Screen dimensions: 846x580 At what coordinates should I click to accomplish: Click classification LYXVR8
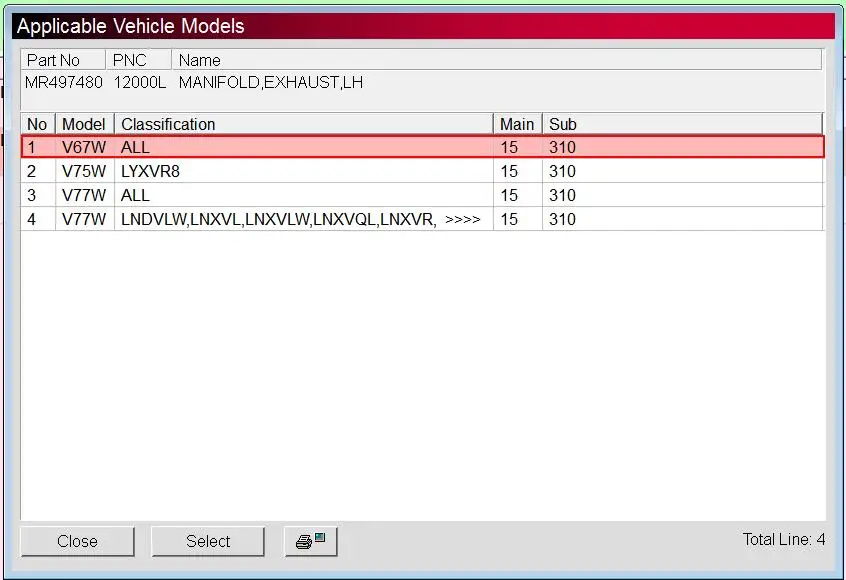point(150,171)
